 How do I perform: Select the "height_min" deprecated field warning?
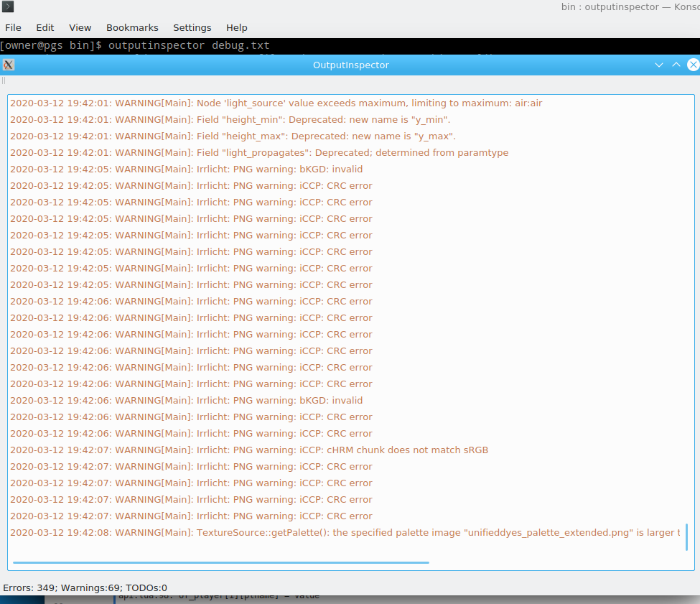point(230,119)
